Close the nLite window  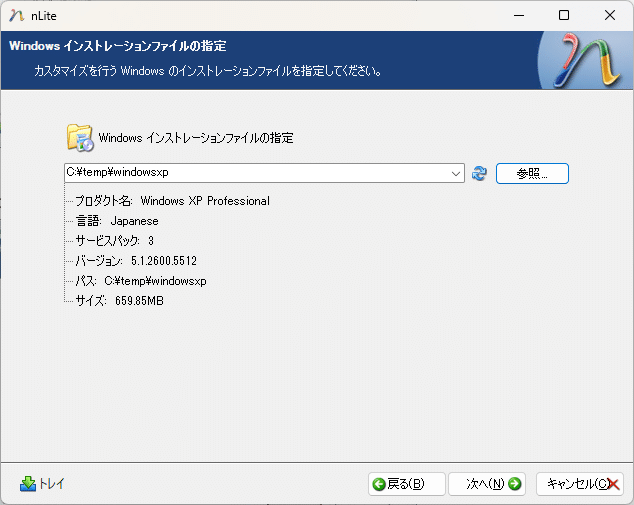610,15
